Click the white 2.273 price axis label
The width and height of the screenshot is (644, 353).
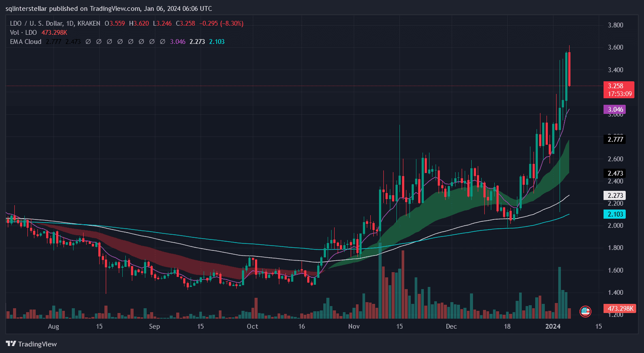coord(614,195)
